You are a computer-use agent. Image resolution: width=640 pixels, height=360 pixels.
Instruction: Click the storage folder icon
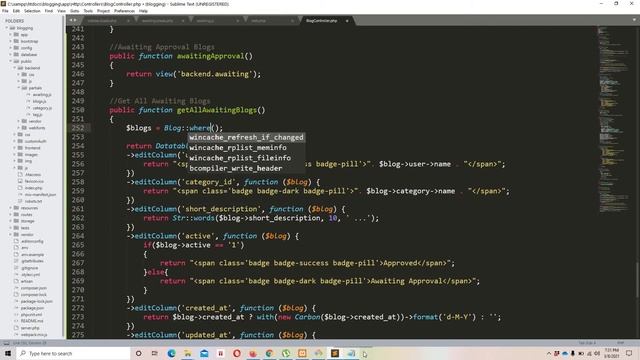[16, 221]
